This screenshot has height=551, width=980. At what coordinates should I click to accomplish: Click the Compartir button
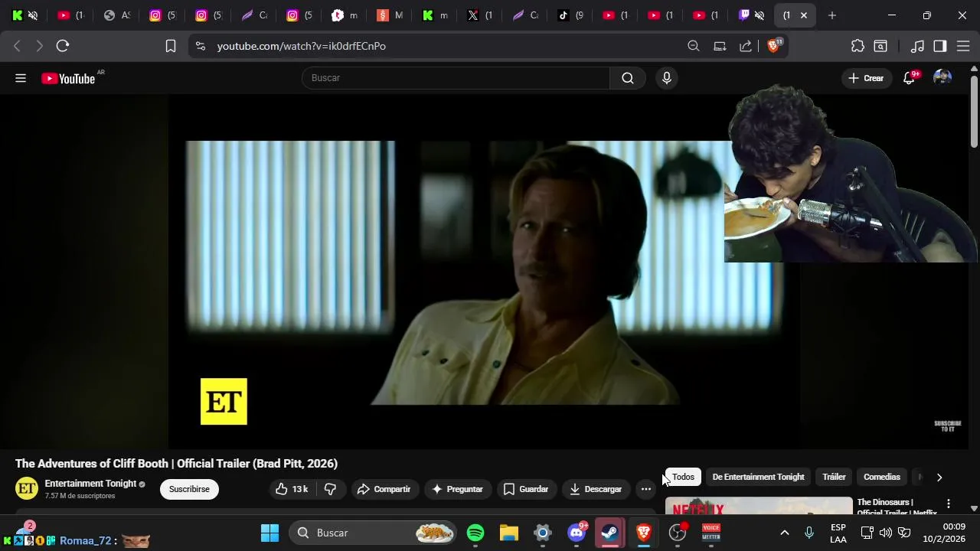[384, 489]
